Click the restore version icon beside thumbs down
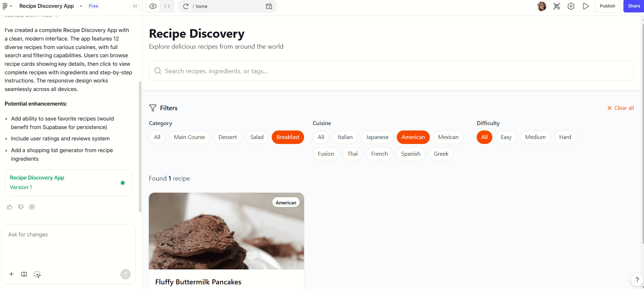This screenshot has height=289, width=644. pyautogui.click(x=32, y=207)
